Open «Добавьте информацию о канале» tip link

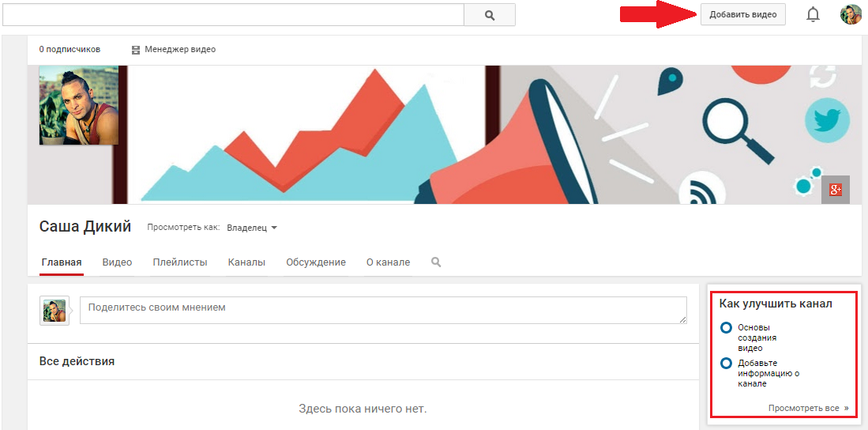tap(769, 374)
